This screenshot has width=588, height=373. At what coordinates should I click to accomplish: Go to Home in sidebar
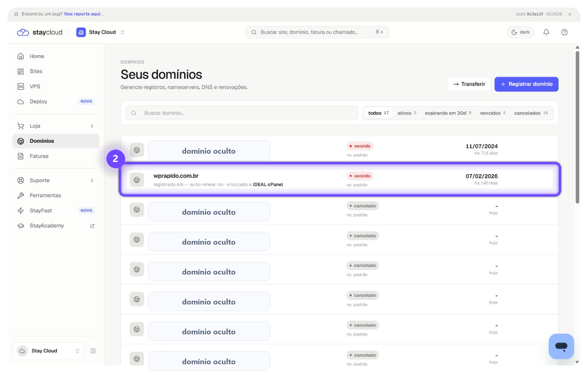click(56, 56)
